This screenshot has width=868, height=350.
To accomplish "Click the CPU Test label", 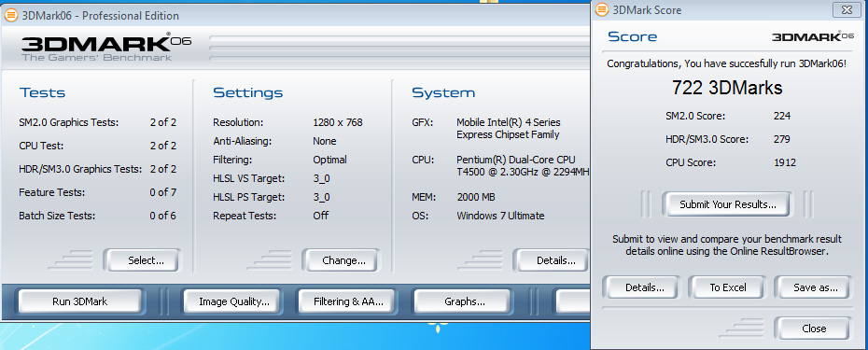I will (41, 146).
